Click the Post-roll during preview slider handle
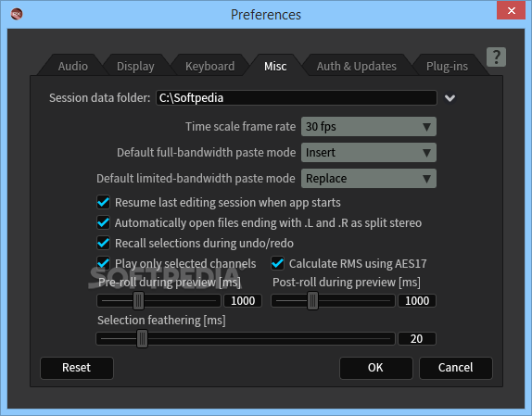 tap(313, 301)
